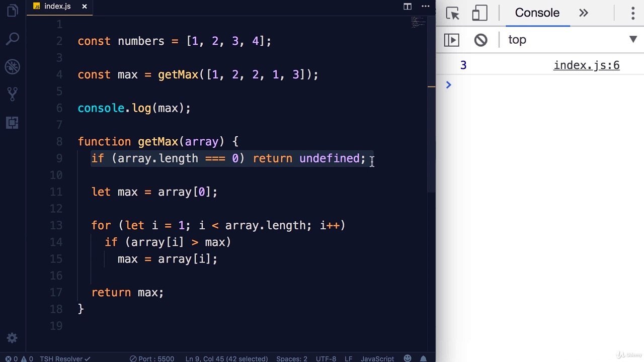Screen dimensions: 644x362
Task: Open the Search view in activity bar
Action: click(x=13, y=39)
